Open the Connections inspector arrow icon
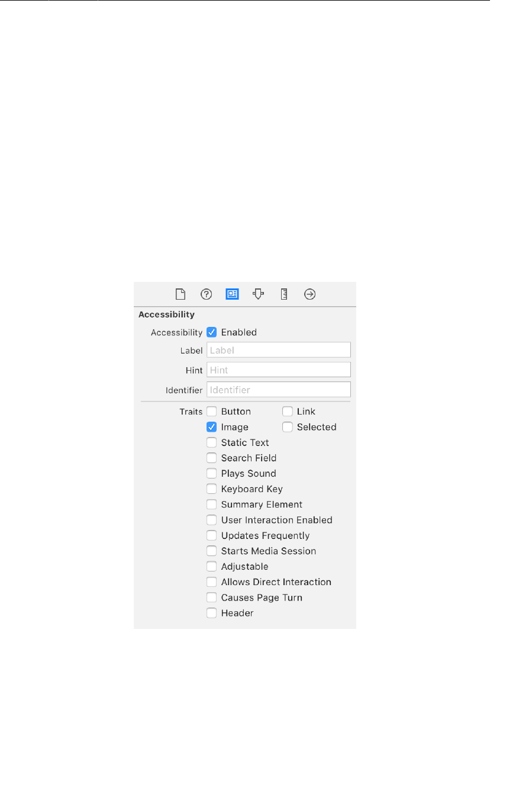Viewport: 532px width, 793px height. click(x=310, y=294)
